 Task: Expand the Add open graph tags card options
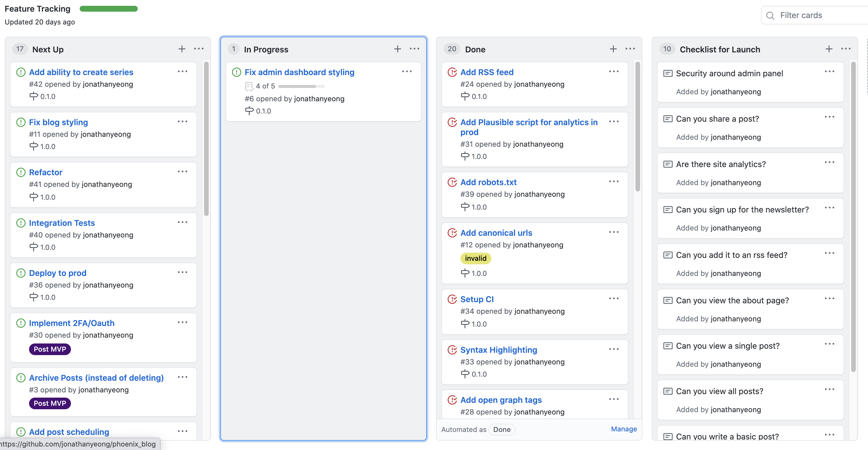point(614,398)
